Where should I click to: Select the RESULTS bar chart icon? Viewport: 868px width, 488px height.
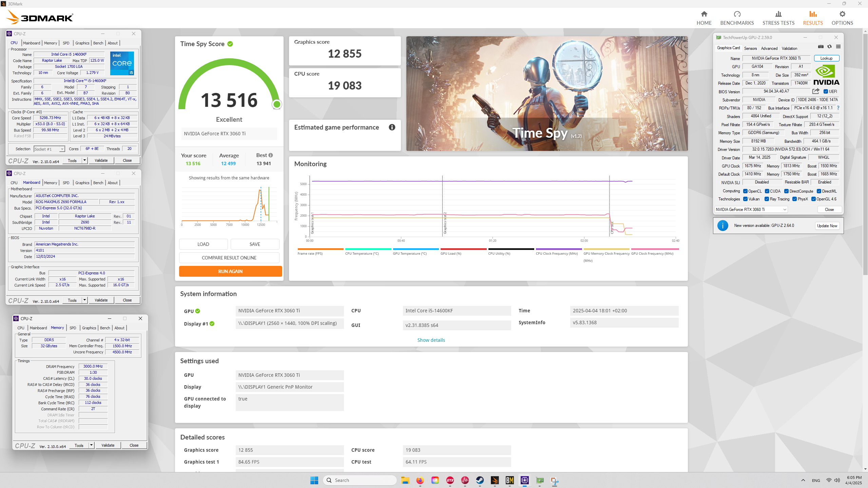pos(813,14)
